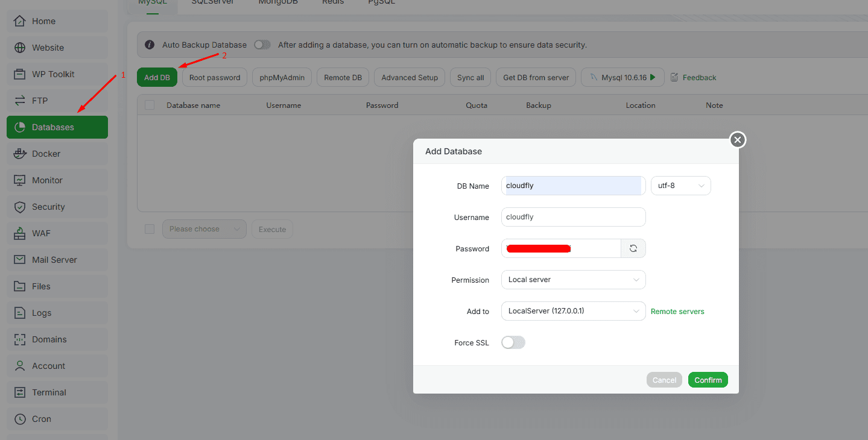
Task: Open the utf-8 encoding dropdown
Action: tap(680, 186)
